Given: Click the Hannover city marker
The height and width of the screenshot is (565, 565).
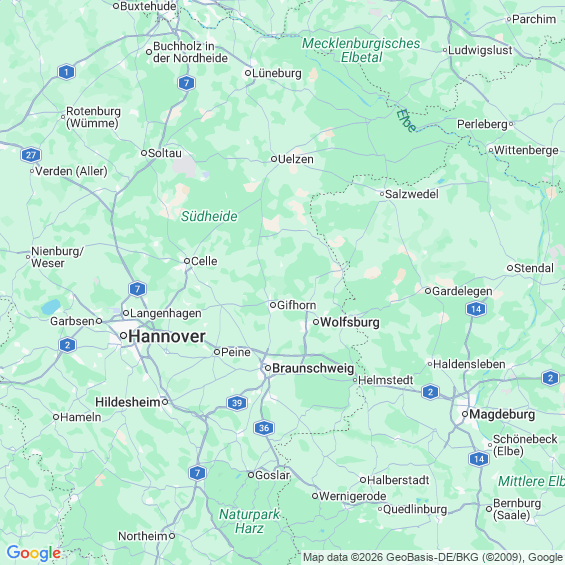Looking at the screenshot, I should pos(124,336).
